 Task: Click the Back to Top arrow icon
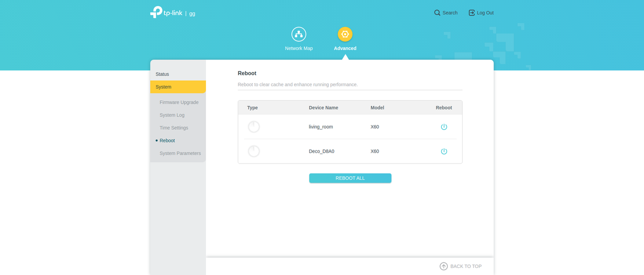click(x=443, y=266)
